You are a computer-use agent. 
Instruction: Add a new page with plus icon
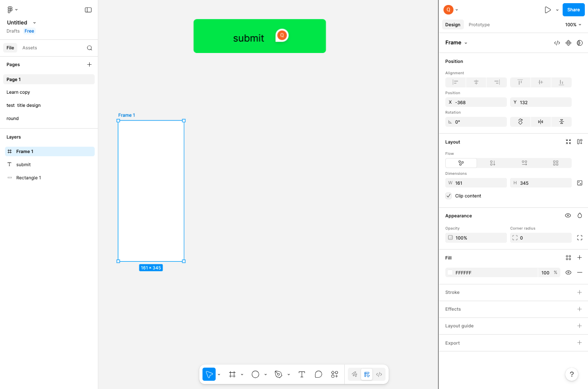(89, 64)
